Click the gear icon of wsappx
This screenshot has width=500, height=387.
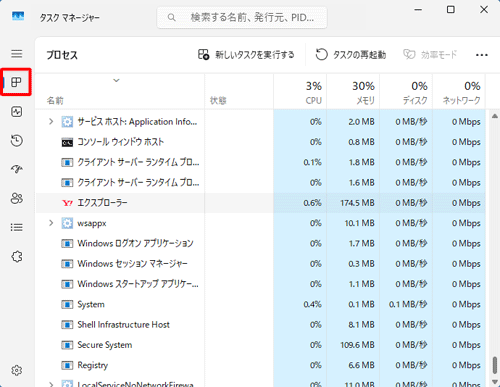click(x=67, y=223)
